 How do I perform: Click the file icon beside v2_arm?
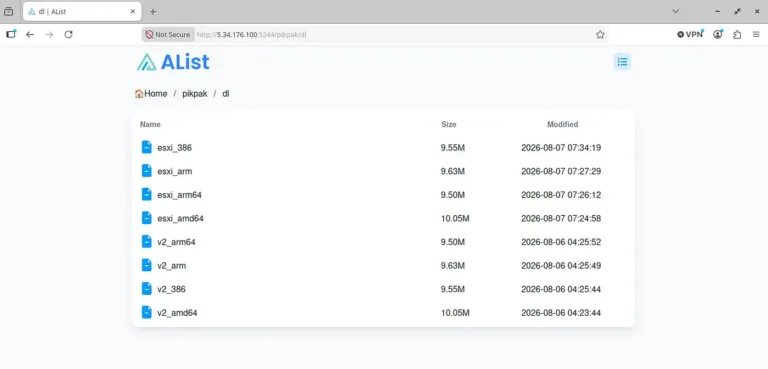click(x=146, y=265)
